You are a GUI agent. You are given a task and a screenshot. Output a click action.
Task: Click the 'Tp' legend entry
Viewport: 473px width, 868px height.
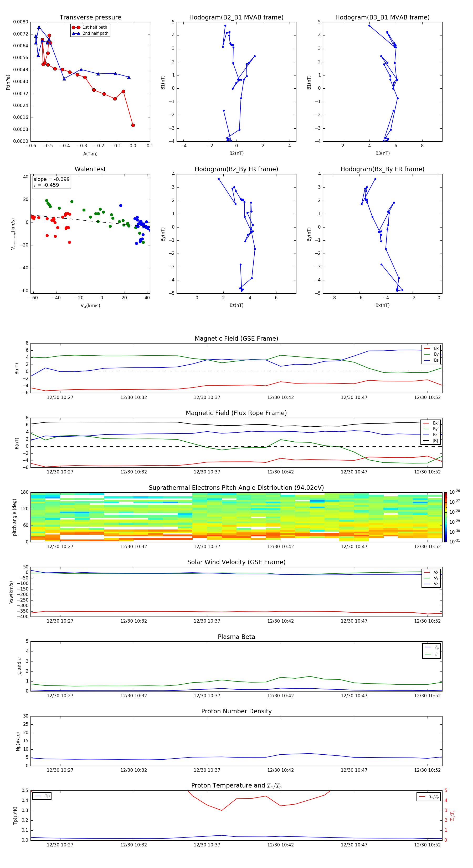coord(42,796)
